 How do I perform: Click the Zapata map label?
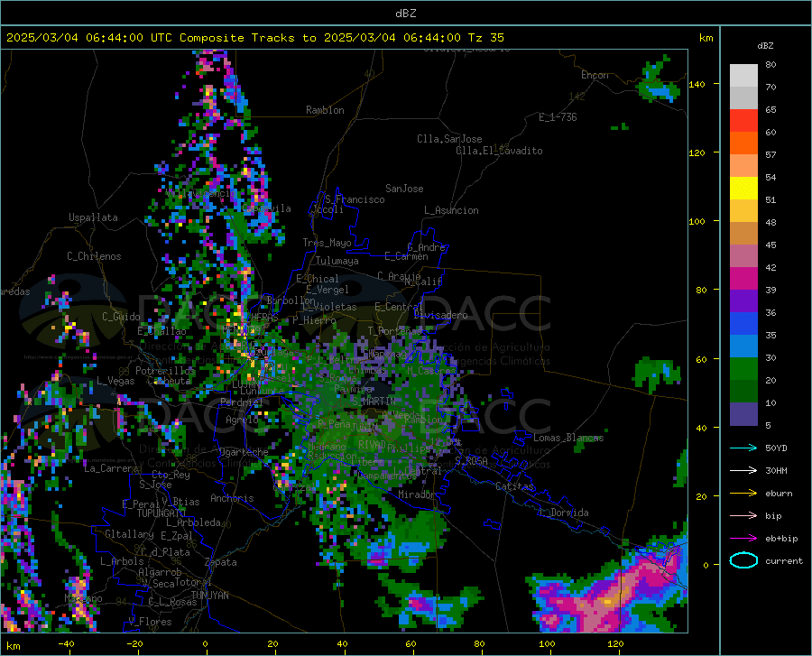221,562
